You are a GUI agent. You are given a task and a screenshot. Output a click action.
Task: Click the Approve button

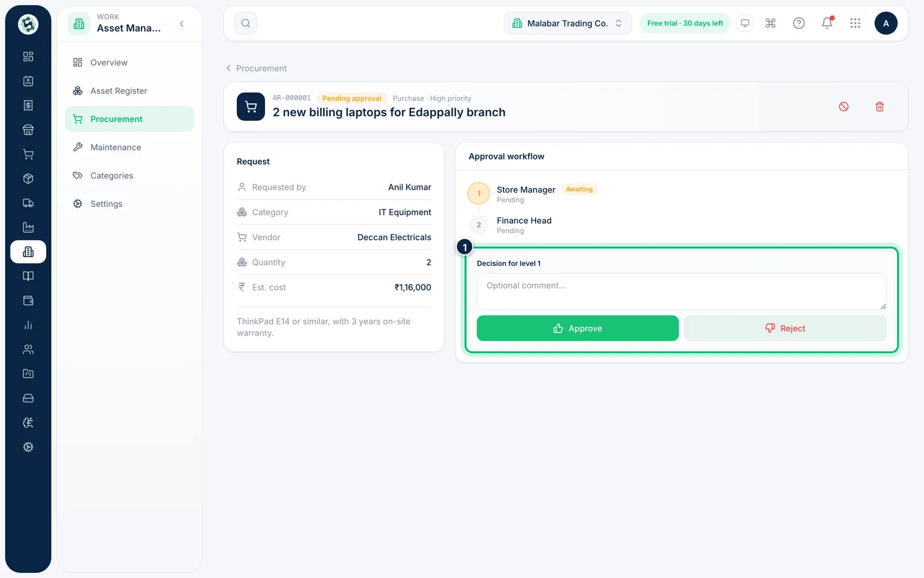point(577,328)
